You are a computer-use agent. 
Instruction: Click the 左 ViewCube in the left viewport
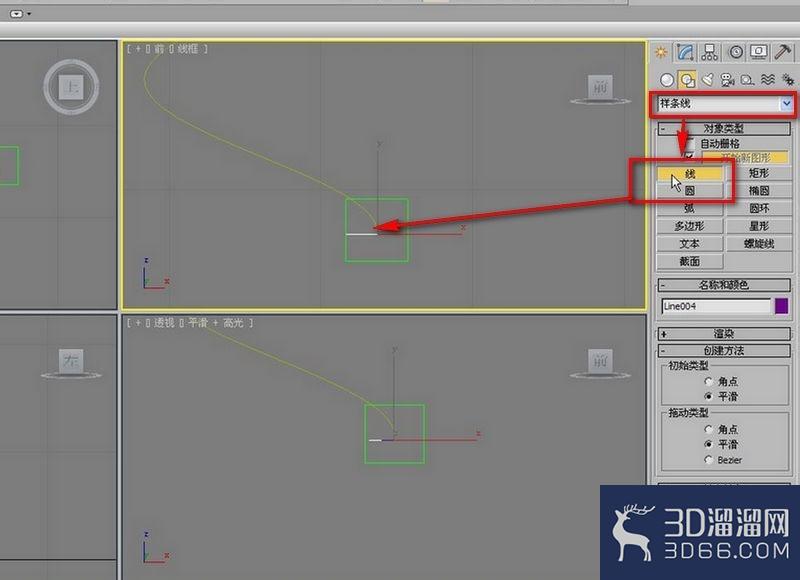point(71,361)
